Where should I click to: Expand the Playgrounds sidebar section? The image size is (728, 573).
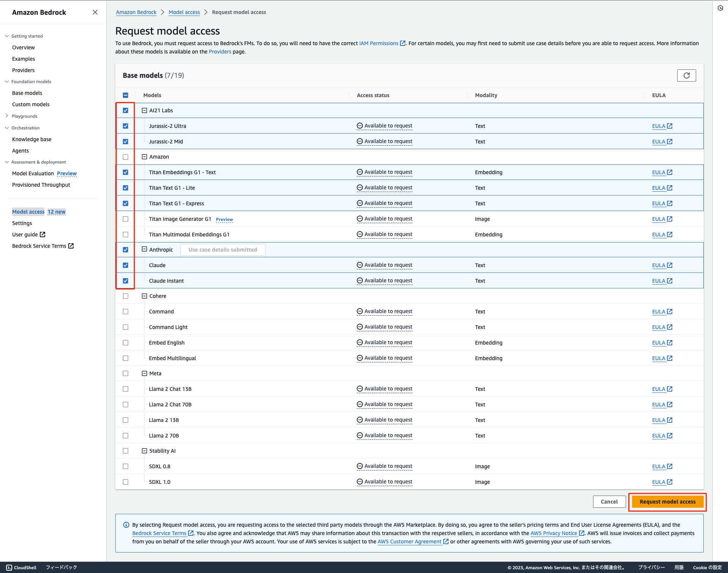[x=7, y=116]
